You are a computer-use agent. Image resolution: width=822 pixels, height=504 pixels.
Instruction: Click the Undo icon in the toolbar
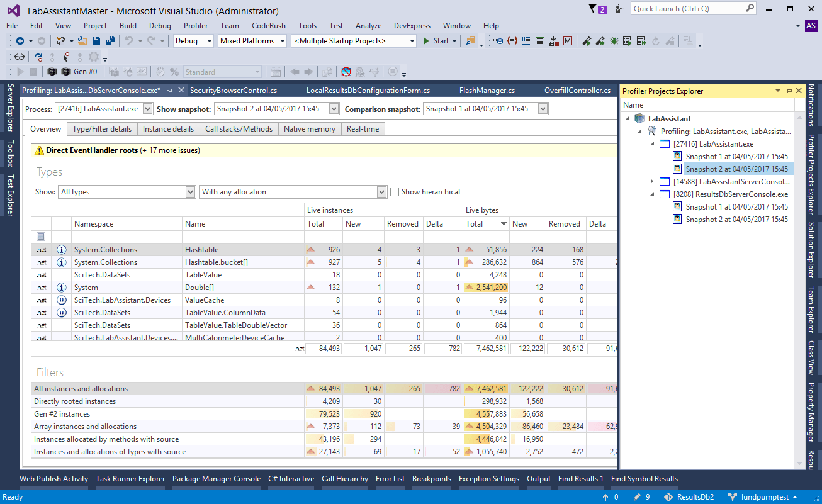pos(128,40)
